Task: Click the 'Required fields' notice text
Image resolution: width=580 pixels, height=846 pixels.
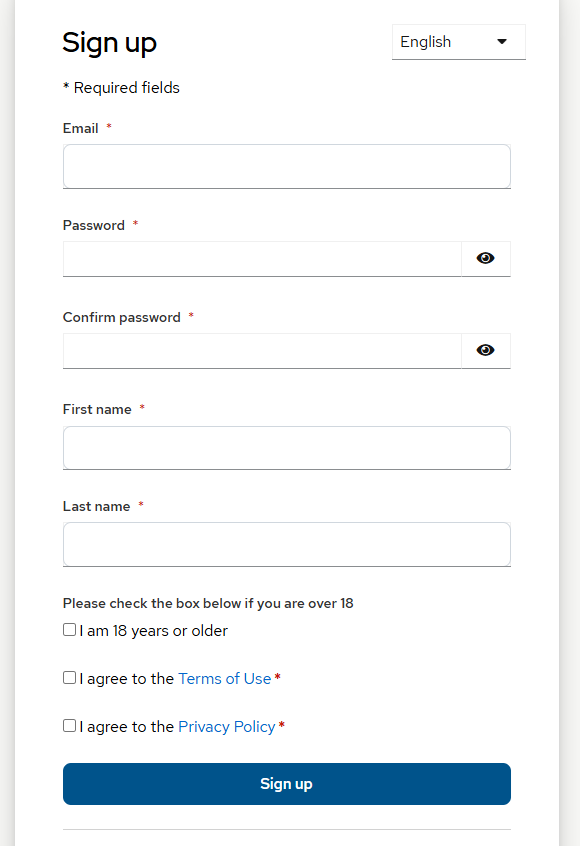Action: coord(121,87)
